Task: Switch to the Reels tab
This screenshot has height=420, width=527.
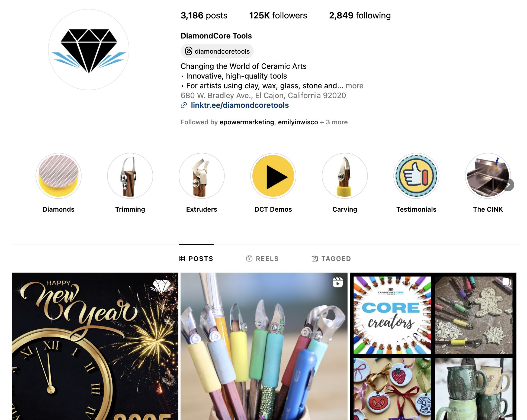Action: click(262, 259)
